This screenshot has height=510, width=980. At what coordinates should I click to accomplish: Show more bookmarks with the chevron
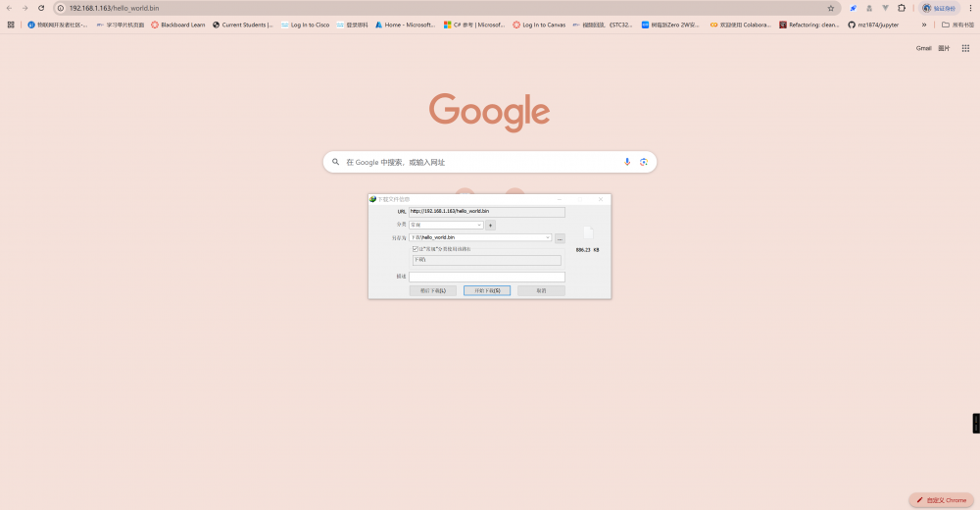(x=924, y=25)
